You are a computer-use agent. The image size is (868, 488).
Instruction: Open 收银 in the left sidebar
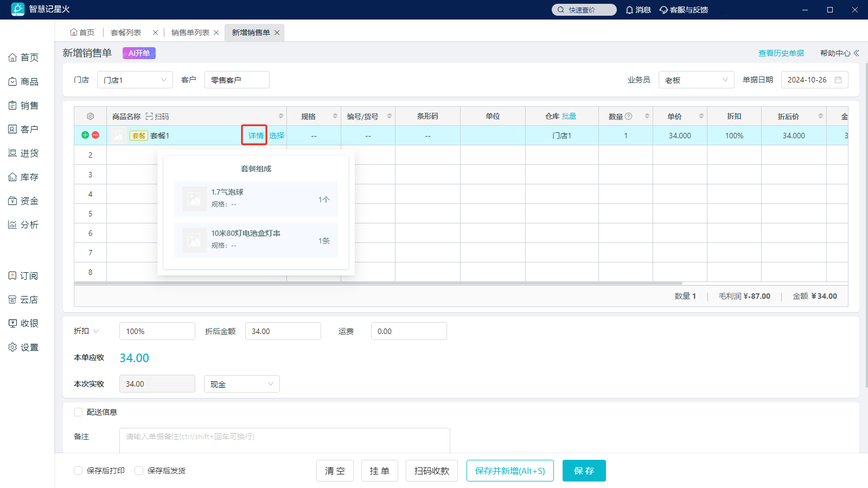23,323
